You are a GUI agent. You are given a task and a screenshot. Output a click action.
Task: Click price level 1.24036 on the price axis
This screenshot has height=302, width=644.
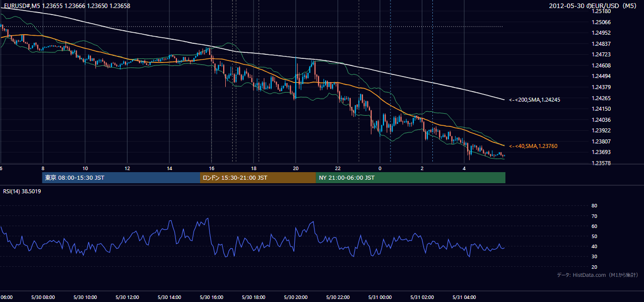[601, 120]
